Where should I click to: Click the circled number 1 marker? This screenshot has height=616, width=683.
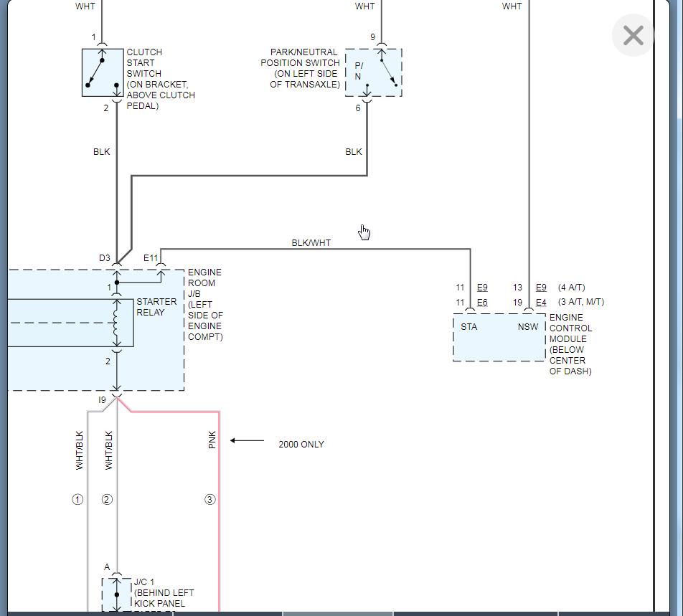pos(77,499)
